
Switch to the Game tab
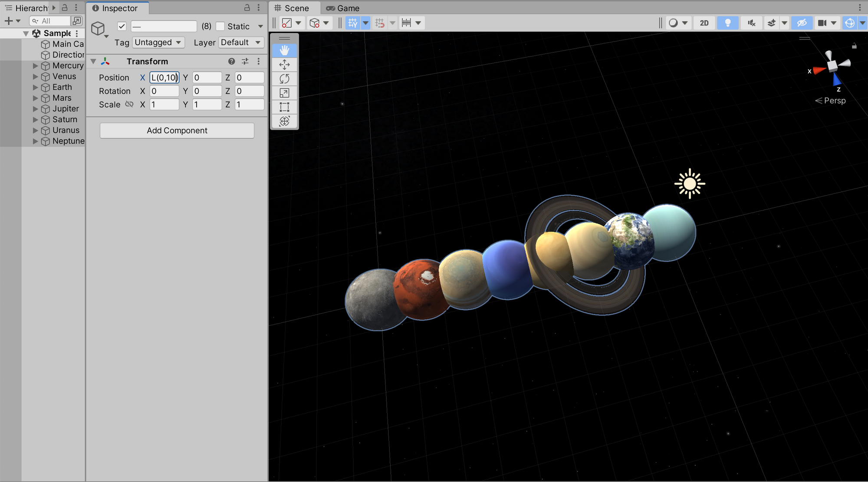pyautogui.click(x=343, y=8)
